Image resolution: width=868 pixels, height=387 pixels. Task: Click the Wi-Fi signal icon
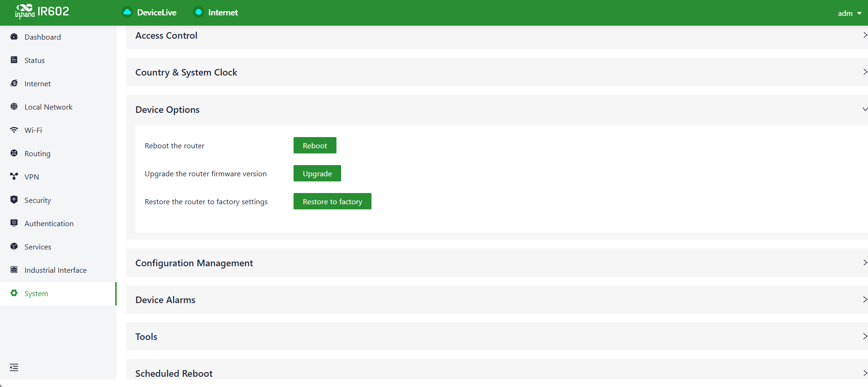click(x=14, y=130)
